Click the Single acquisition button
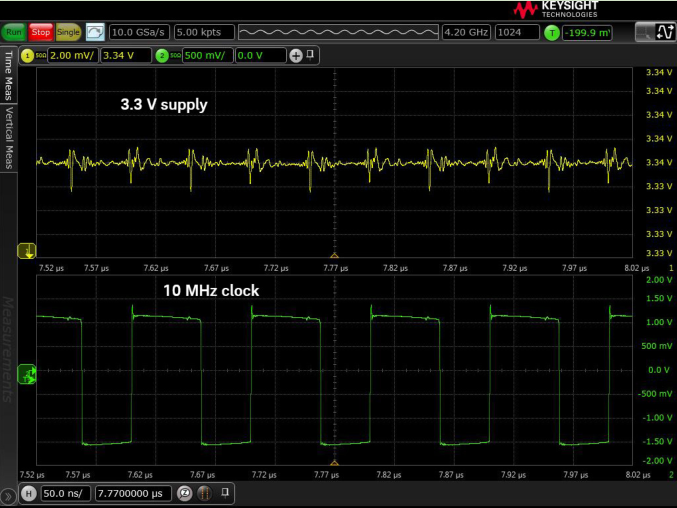 tap(68, 32)
